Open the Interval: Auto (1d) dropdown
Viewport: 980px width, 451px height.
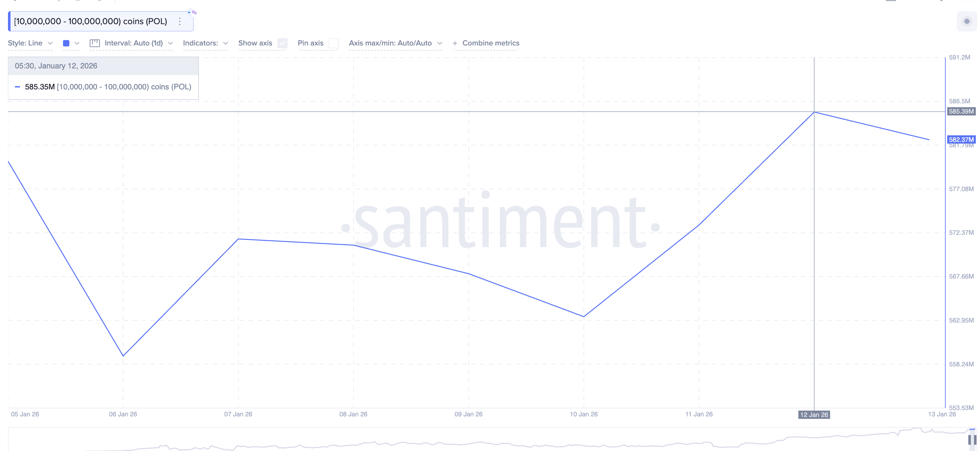tap(138, 43)
